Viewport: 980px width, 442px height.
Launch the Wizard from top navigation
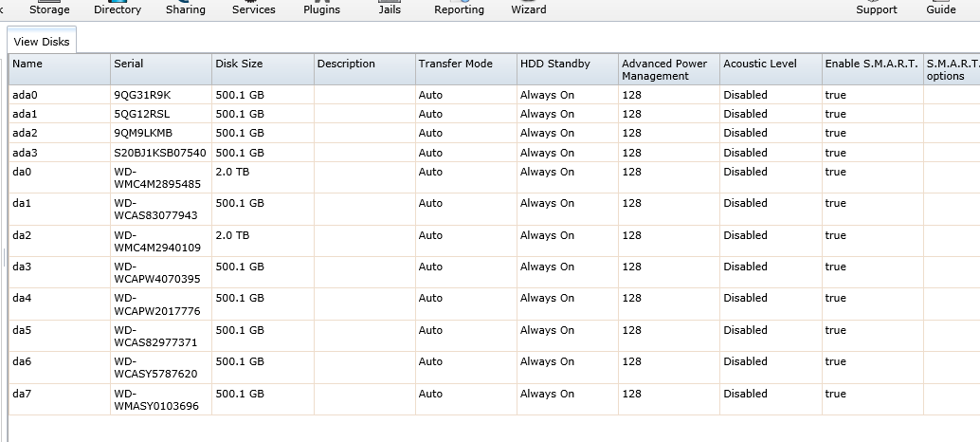(x=528, y=9)
